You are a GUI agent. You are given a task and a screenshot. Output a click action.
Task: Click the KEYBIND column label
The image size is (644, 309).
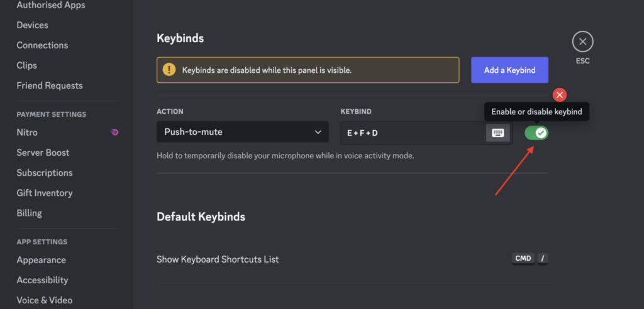[x=356, y=111]
